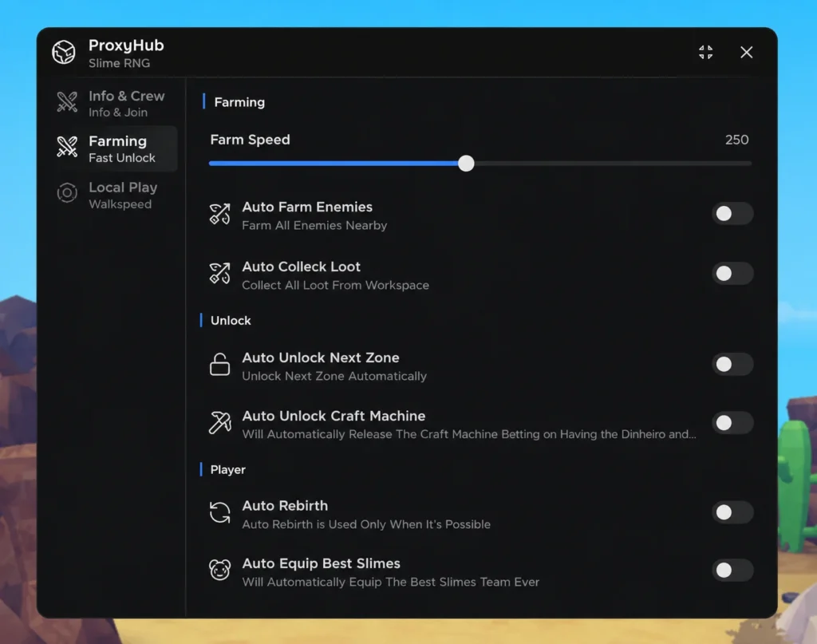Click the circular arrows Auto Rebirth icon
This screenshot has height=644, width=817.
click(219, 512)
